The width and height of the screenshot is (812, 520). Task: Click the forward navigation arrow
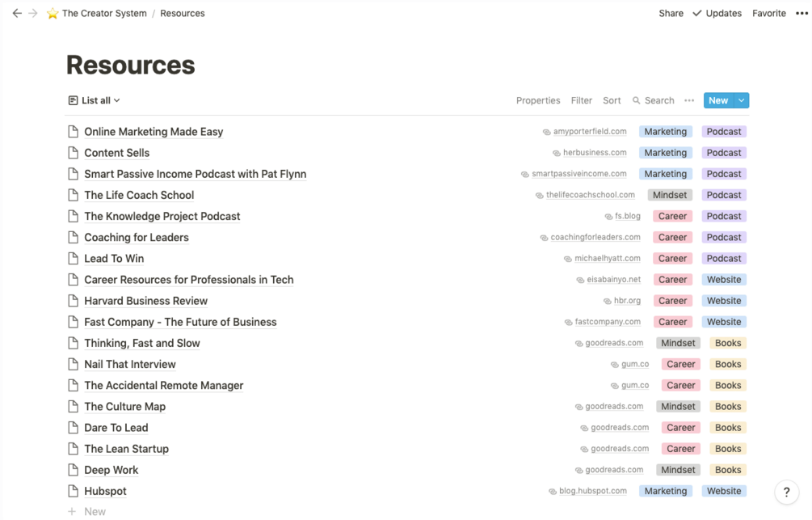(x=33, y=13)
